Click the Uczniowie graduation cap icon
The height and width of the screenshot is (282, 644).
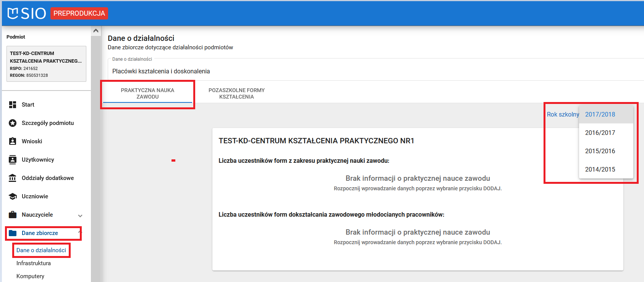[13, 196]
